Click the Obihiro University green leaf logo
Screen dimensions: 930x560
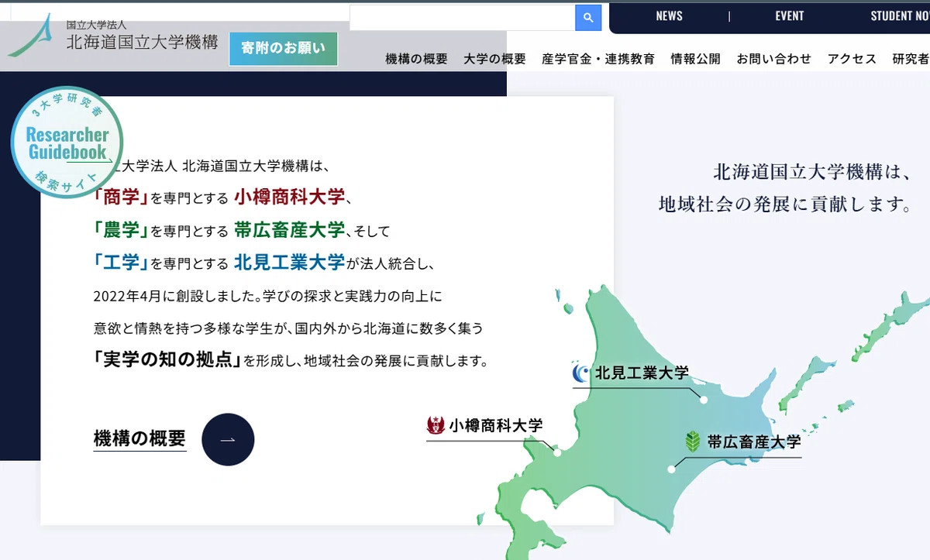tap(693, 442)
